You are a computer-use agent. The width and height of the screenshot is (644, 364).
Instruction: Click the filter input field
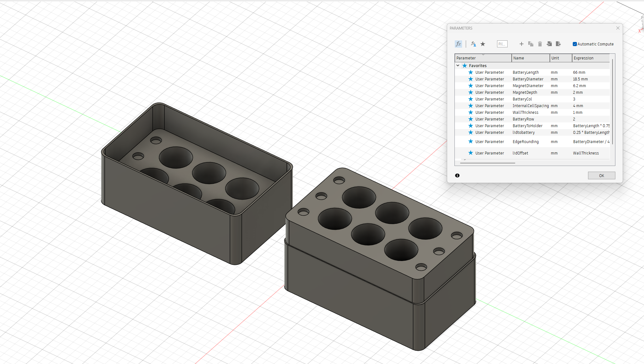[502, 44]
